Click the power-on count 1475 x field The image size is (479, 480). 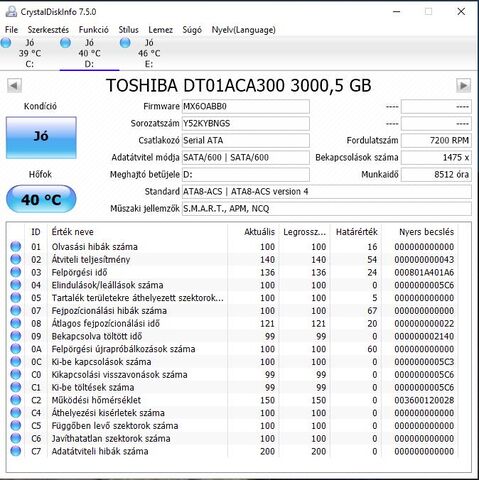coord(436,158)
